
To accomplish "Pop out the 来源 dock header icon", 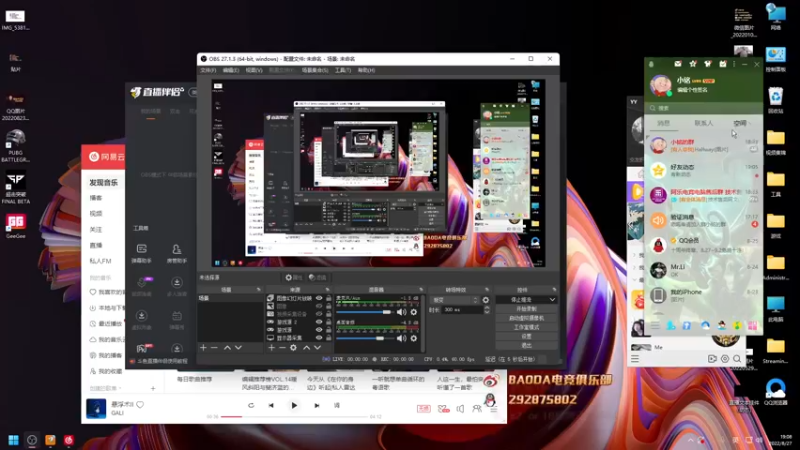I will 328,290.
